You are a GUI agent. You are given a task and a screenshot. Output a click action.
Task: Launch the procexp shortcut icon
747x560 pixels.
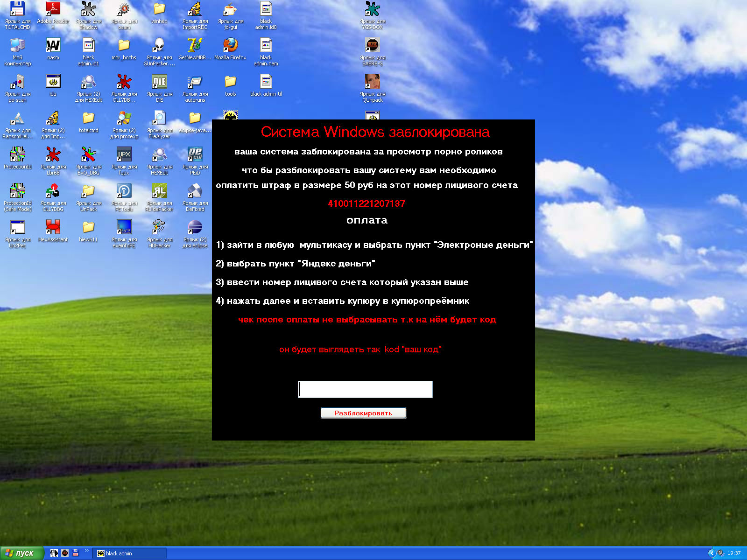coord(124,118)
